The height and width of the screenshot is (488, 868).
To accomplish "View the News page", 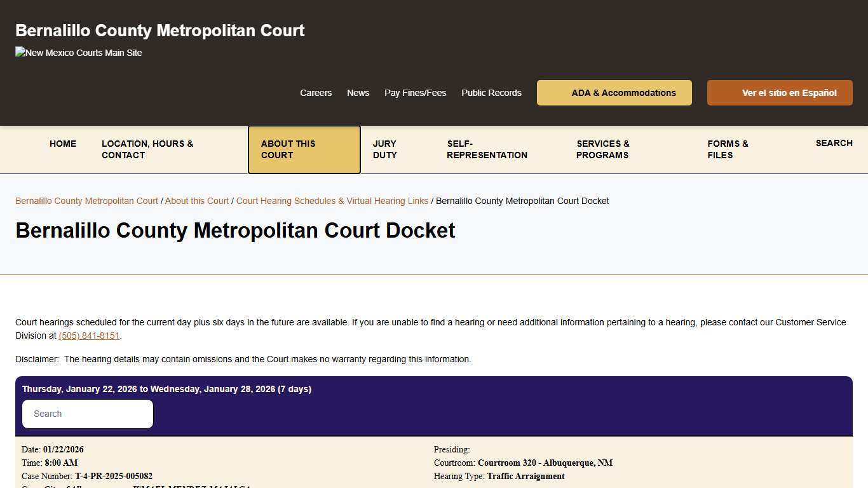I will 358,93.
